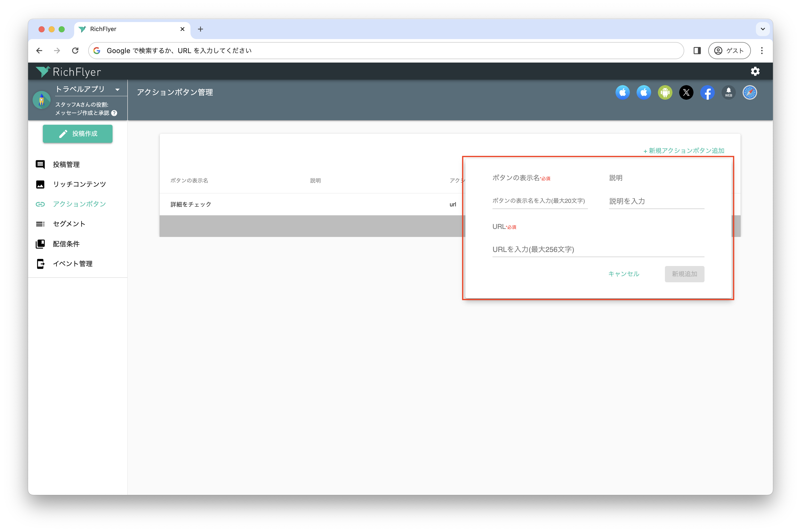Open イベント管理 in sidebar
This screenshot has width=801, height=532.
click(x=73, y=264)
